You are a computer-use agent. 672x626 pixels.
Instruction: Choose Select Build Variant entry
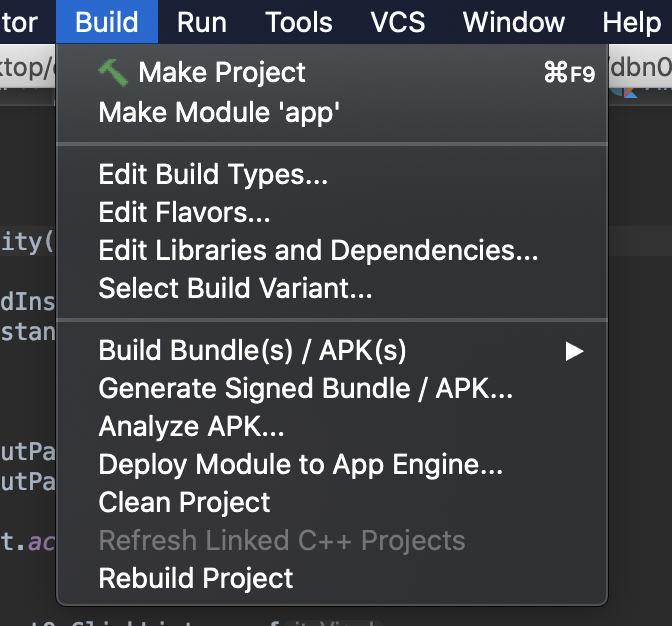click(235, 288)
